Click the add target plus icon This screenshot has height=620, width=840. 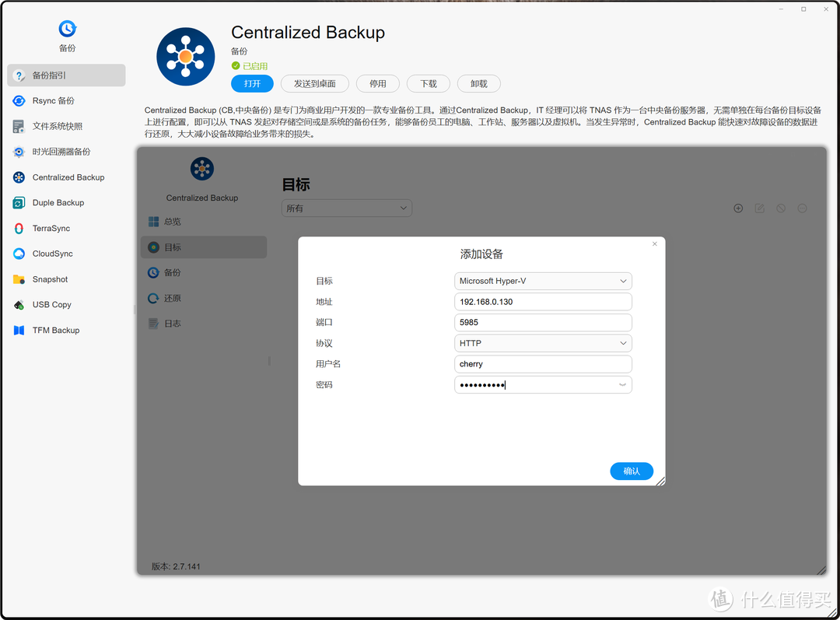[x=738, y=208]
